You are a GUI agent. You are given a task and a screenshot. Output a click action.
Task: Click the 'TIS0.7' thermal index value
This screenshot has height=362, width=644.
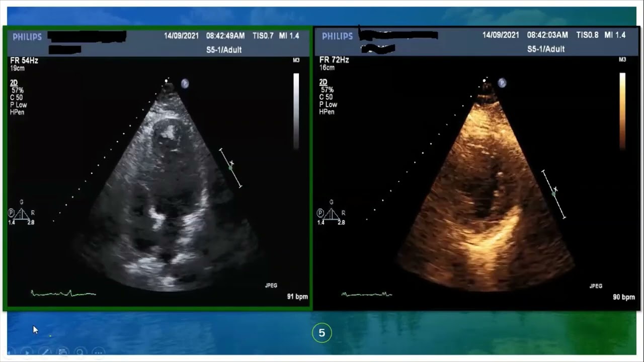click(263, 36)
